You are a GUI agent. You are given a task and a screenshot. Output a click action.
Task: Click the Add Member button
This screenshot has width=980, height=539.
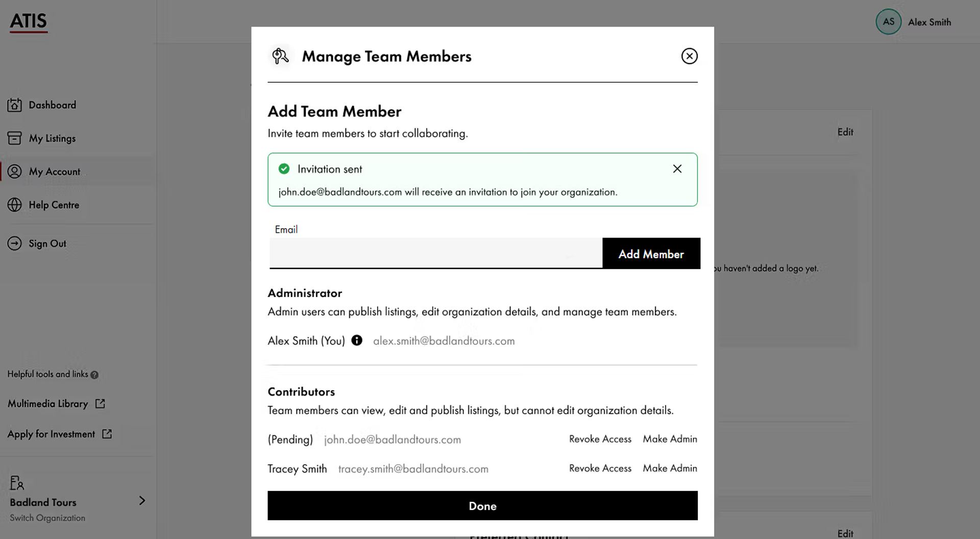(651, 254)
